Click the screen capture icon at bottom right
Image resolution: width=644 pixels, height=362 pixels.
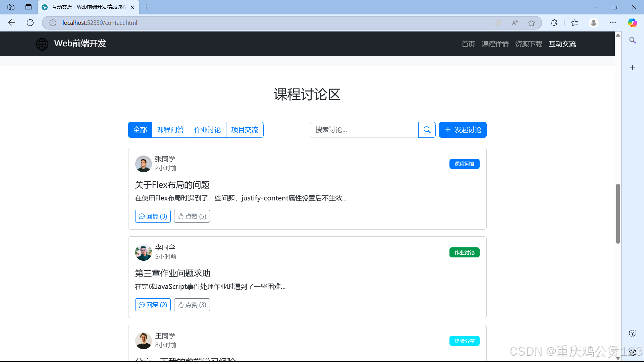pos(633,334)
